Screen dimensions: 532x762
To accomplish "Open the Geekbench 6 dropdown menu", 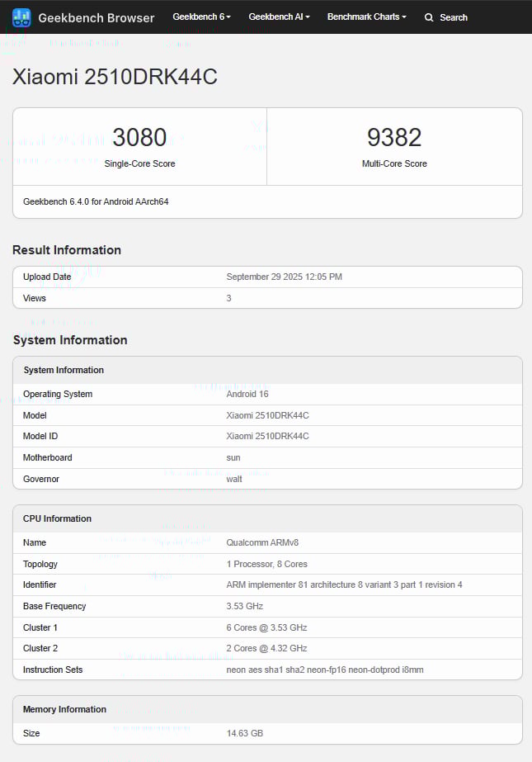I will [201, 17].
